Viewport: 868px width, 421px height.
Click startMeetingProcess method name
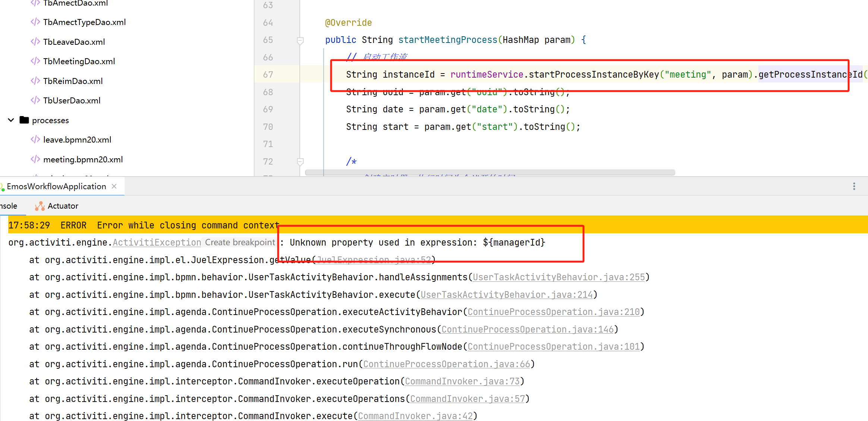(x=448, y=40)
